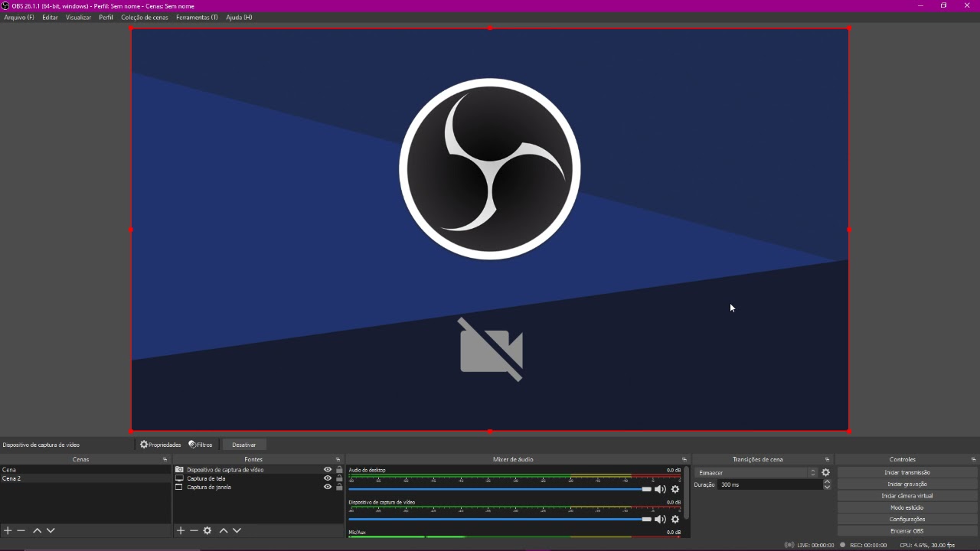Click the CPU usage status text
Viewport: 980px width, 551px height.
click(x=927, y=545)
